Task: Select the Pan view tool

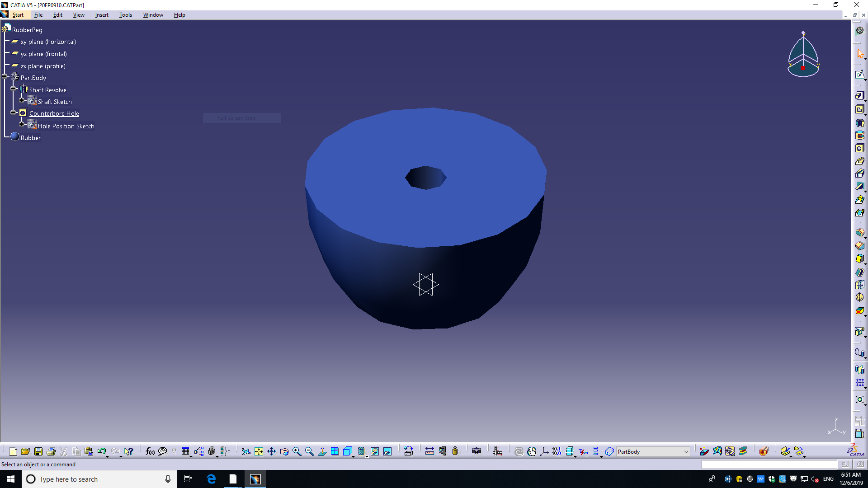Action: (271, 451)
